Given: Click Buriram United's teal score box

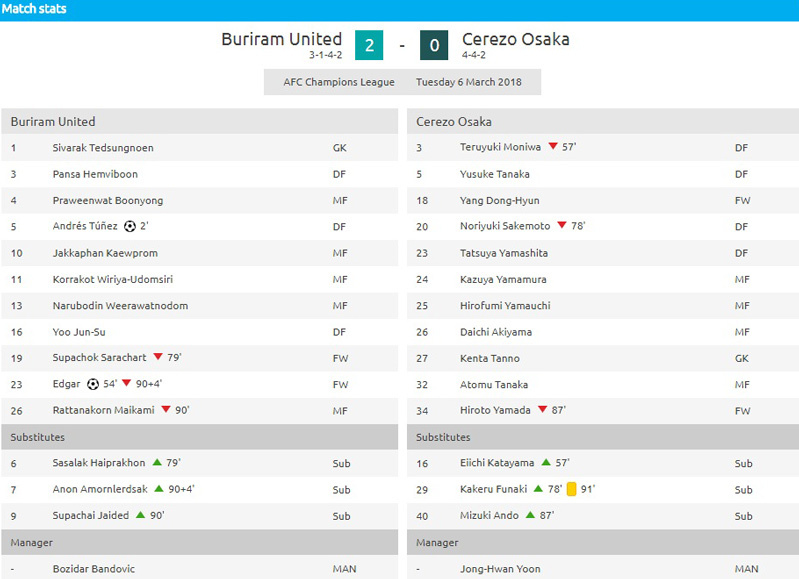Looking at the screenshot, I should (x=369, y=45).
